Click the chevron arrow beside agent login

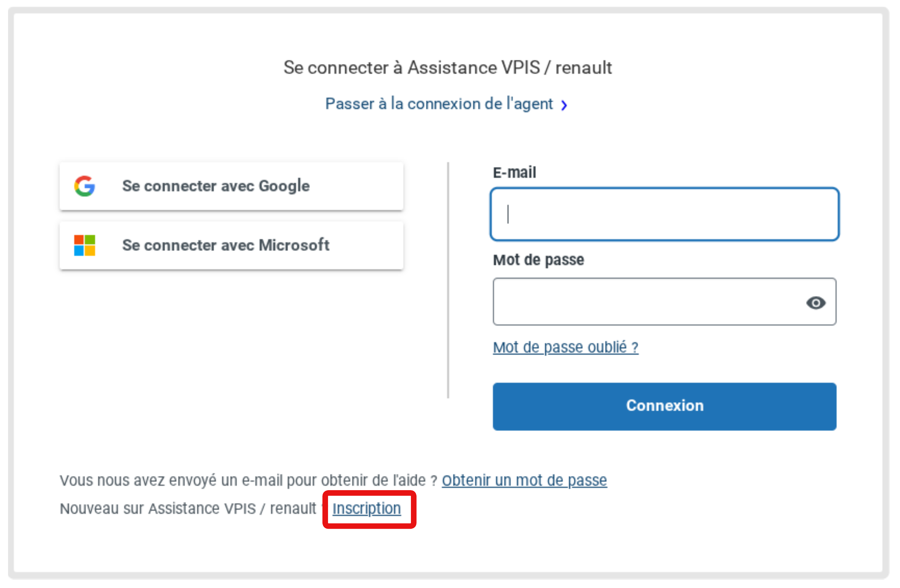tap(564, 105)
